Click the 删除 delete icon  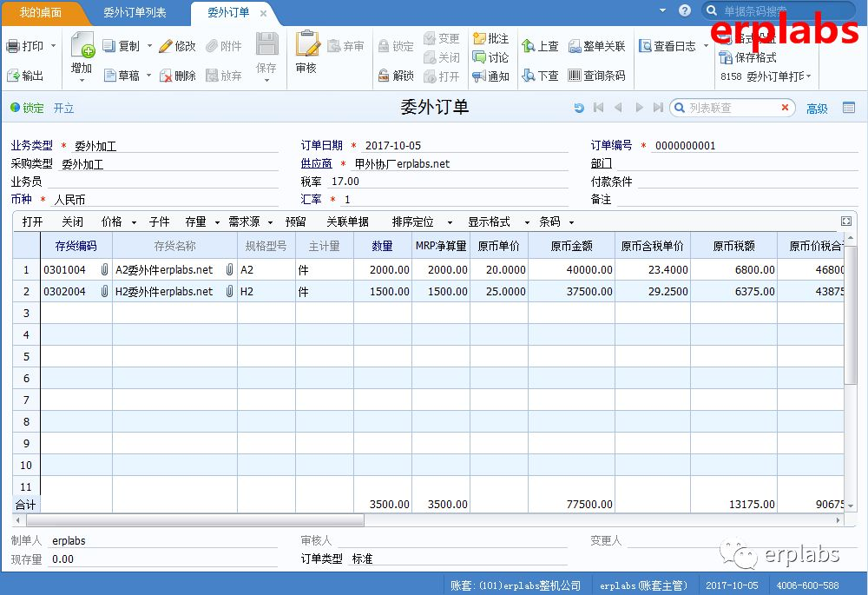coord(166,76)
